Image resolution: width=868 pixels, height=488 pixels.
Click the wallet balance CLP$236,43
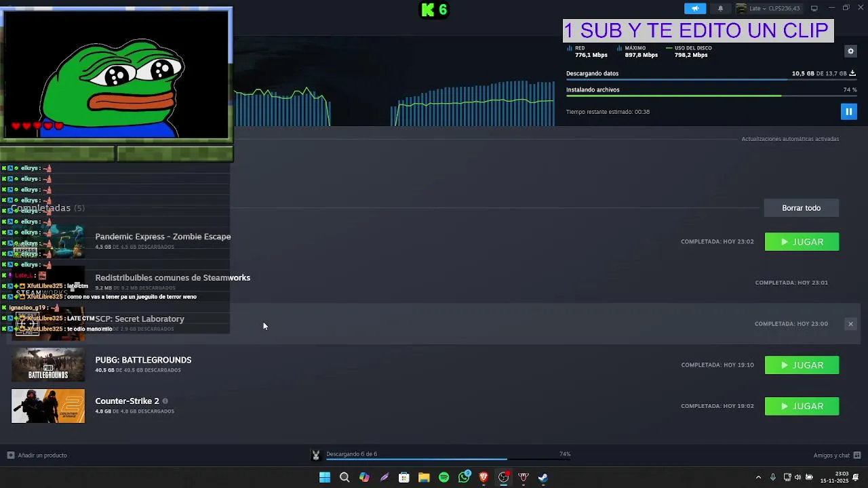tap(785, 8)
